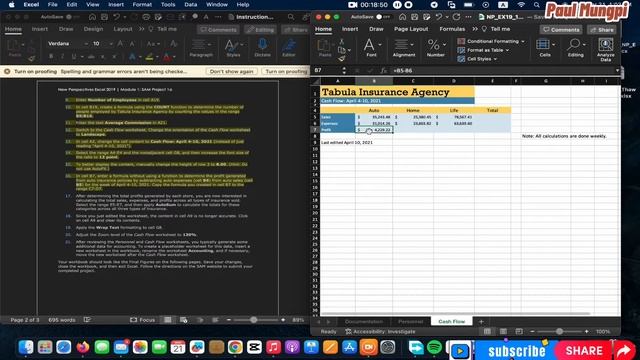Click the Insert Function fx icon
This screenshot has height=360, width=640.
tap(383, 71)
